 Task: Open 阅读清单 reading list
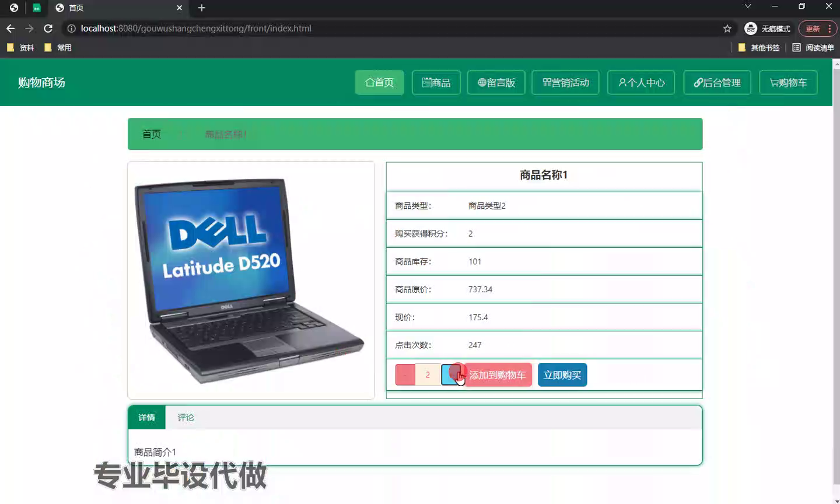(813, 48)
